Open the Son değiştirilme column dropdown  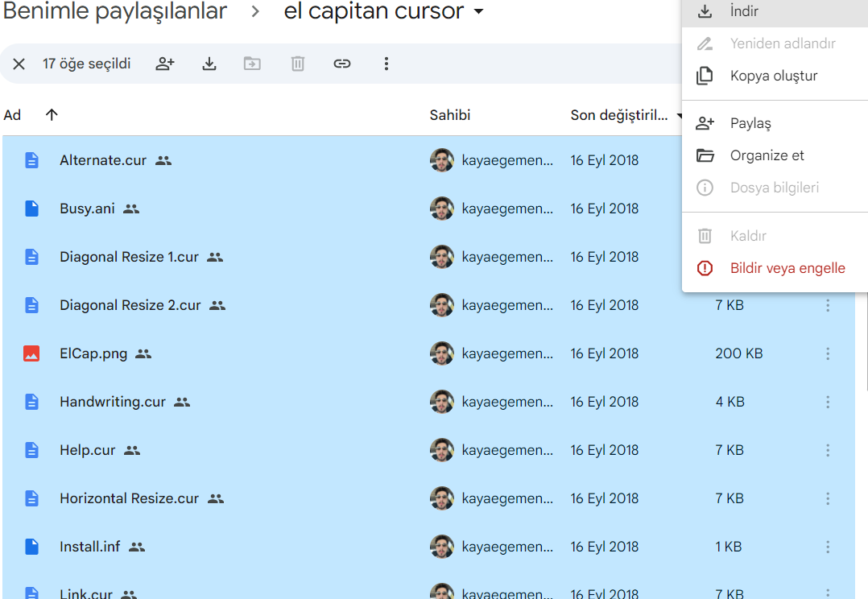pyautogui.click(x=678, y=116)
